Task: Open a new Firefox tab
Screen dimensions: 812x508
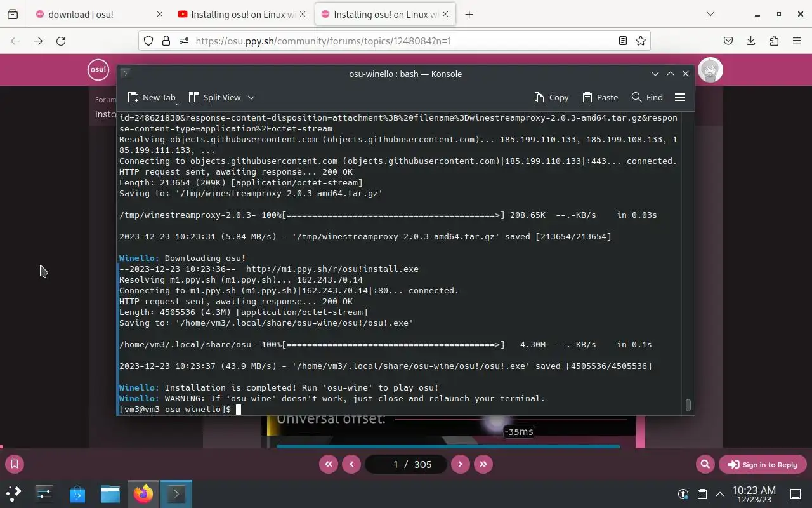Action: click(469, 14)
